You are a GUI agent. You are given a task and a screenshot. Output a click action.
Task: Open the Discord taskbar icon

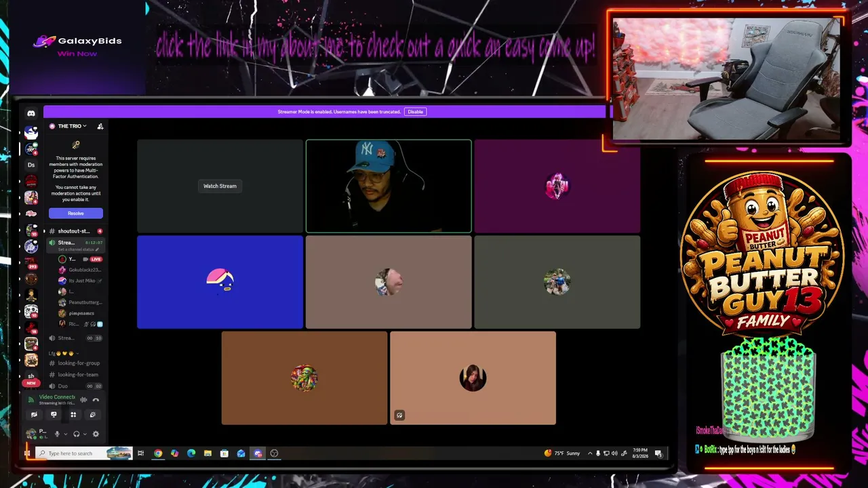pos(258,453)
